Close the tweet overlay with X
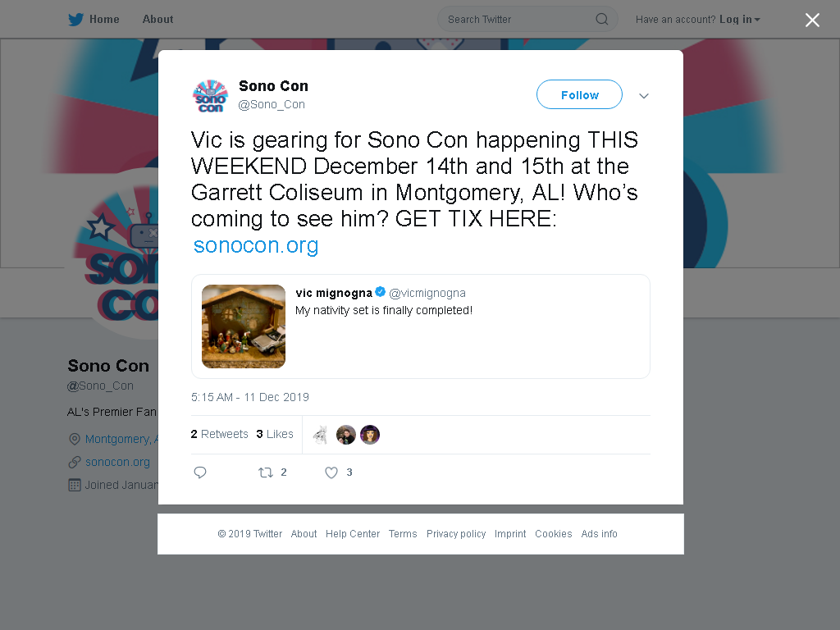840x630 pixels. tap(812, 20)
